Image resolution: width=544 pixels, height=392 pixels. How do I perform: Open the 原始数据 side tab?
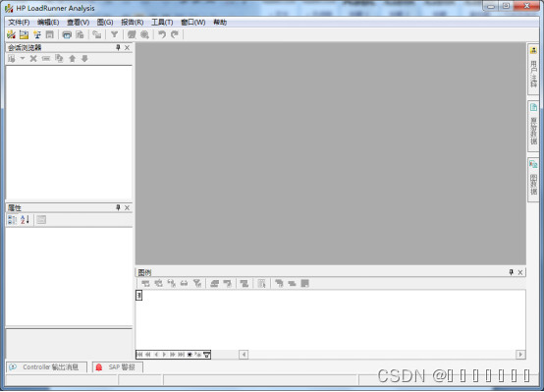(x=533, y=127)
